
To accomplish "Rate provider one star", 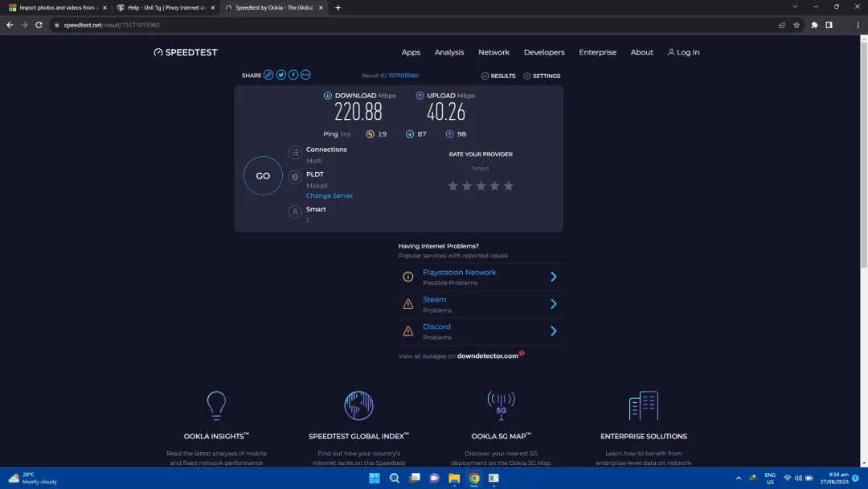I will 452,186.
